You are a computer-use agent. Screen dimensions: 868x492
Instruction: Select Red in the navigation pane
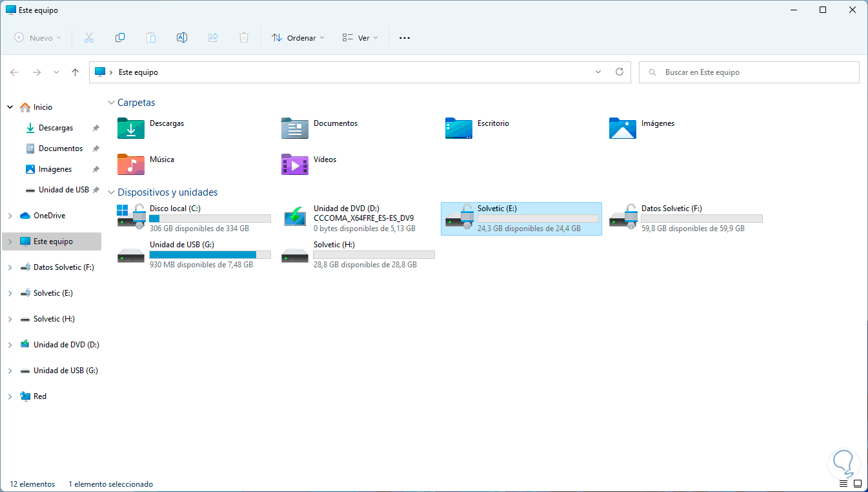(40, 396)
